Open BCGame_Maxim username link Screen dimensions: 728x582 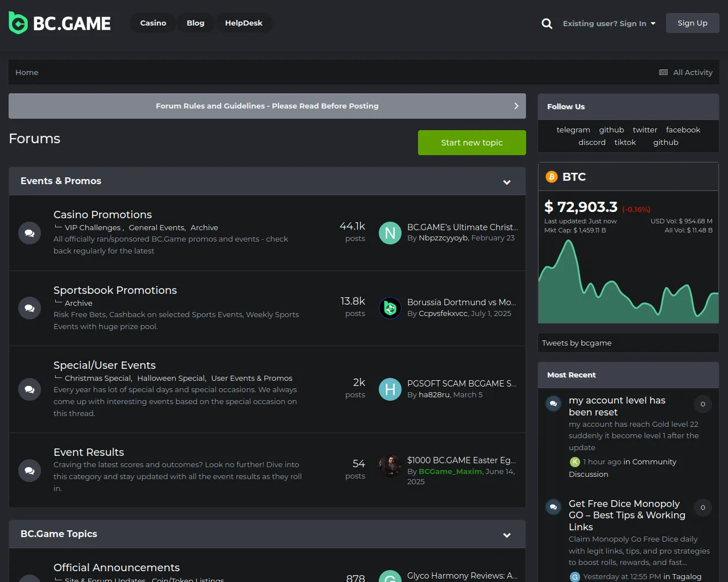coord(450,471)
